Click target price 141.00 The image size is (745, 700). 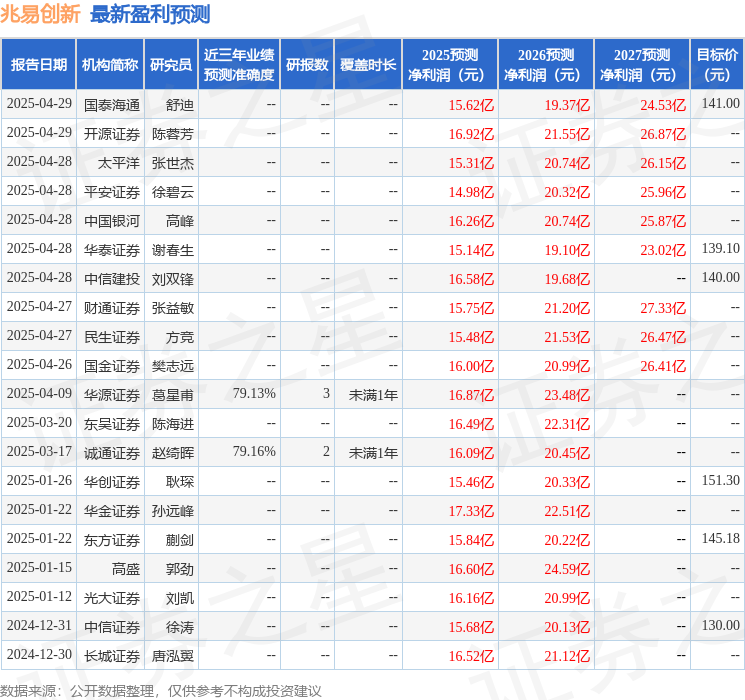[721, 103]
